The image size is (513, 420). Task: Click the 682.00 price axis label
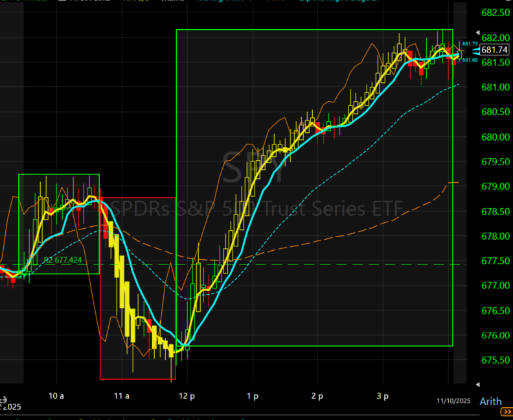click(x=496, y=38)
